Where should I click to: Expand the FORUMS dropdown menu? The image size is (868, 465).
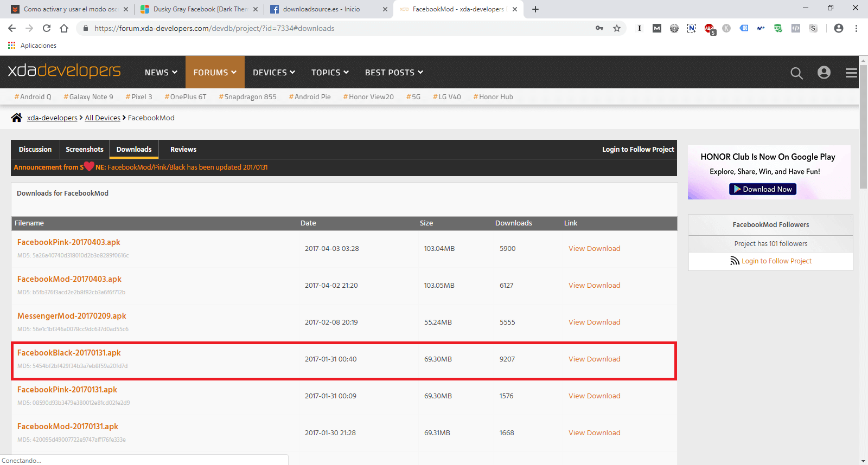(215, 72)
